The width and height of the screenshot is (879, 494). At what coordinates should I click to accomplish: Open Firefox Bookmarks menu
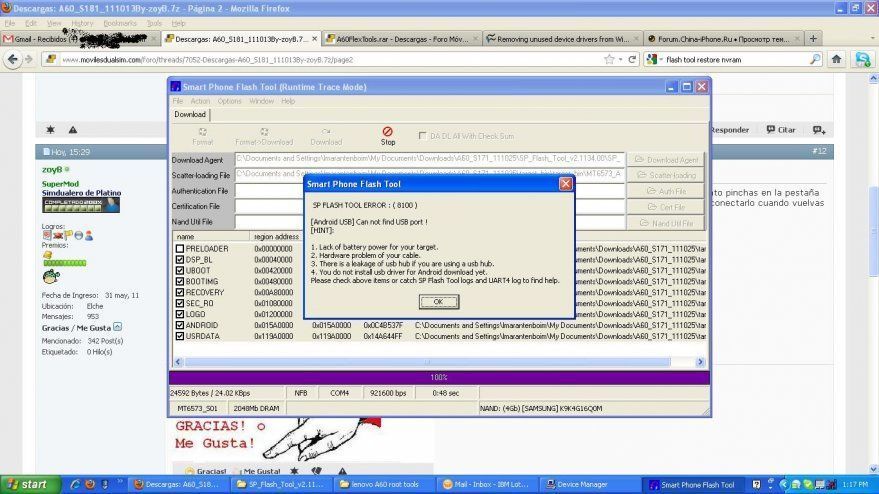120,23
